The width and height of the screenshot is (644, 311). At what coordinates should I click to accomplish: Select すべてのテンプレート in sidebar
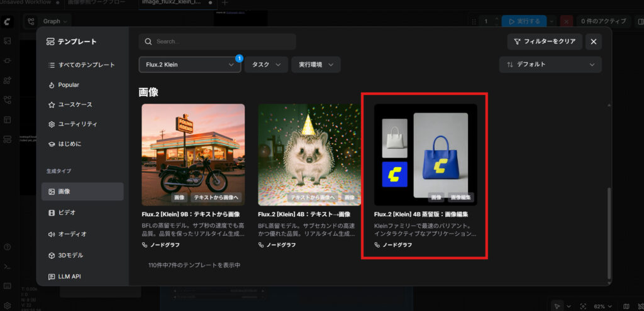[82, 65]
